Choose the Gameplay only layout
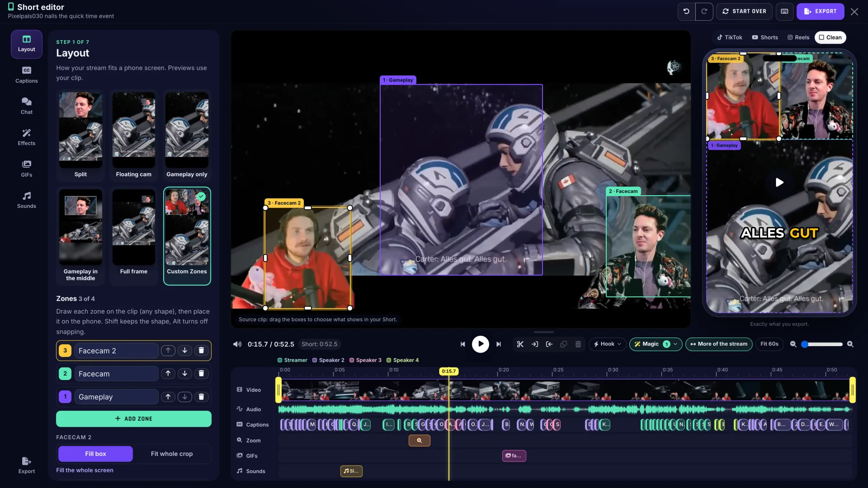The image size is (868, 488). (x=187, y=135)
